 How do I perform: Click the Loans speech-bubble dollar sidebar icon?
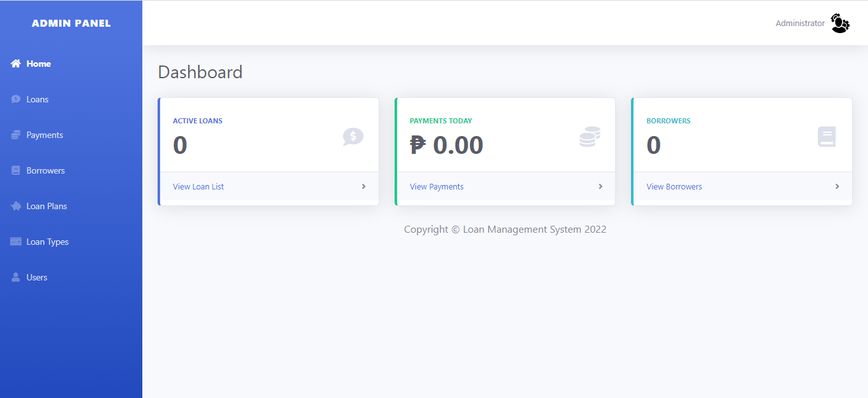[16, 99]
